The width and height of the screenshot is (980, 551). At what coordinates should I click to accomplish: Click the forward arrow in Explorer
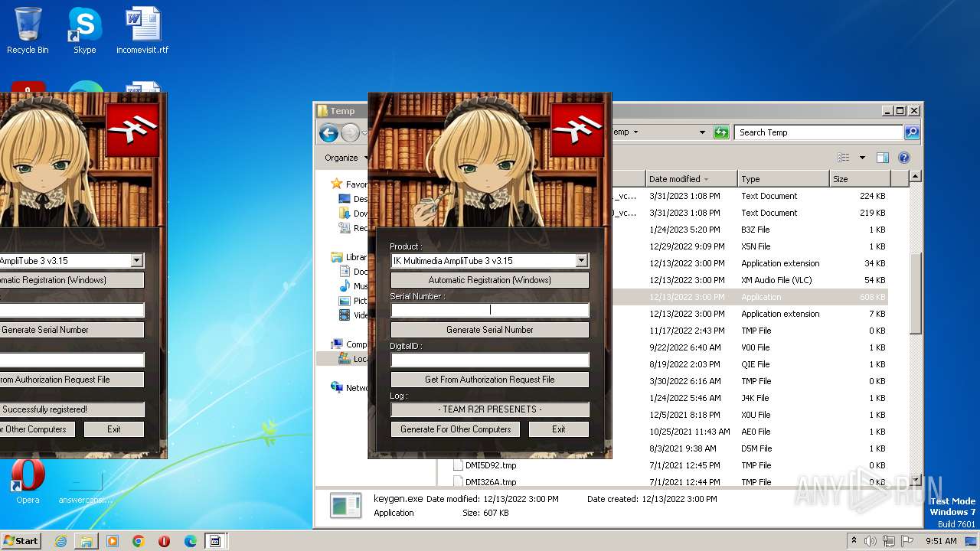(350, 133)
